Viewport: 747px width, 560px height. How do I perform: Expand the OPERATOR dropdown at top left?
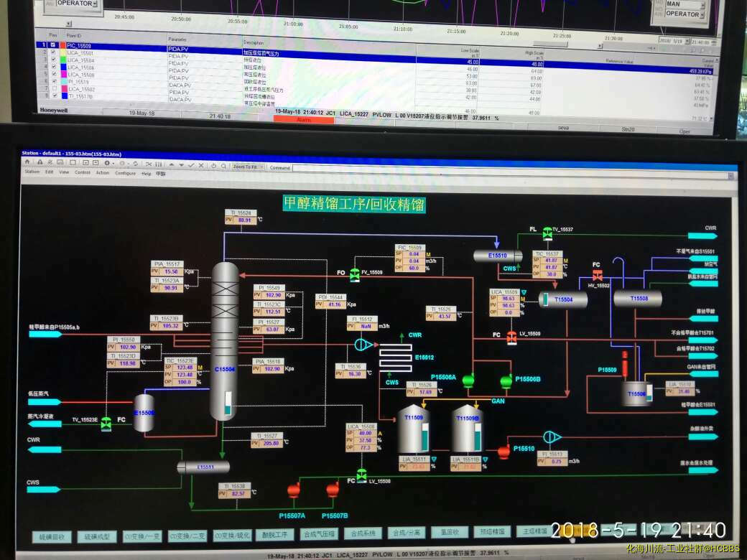click(96, 4)
